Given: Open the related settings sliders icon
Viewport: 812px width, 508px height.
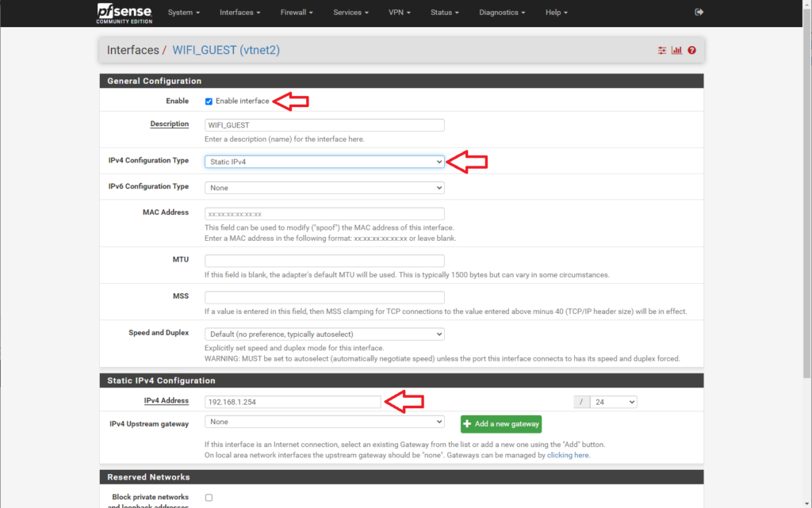Looking at the screenshot, I should click(662, 50).
